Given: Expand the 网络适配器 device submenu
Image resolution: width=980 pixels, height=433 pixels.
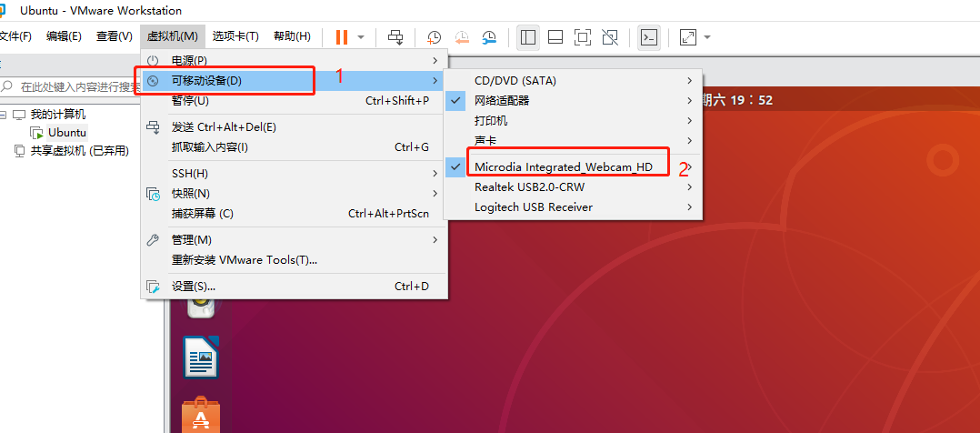Looking at the screenshot, I should tap(573, 100).
